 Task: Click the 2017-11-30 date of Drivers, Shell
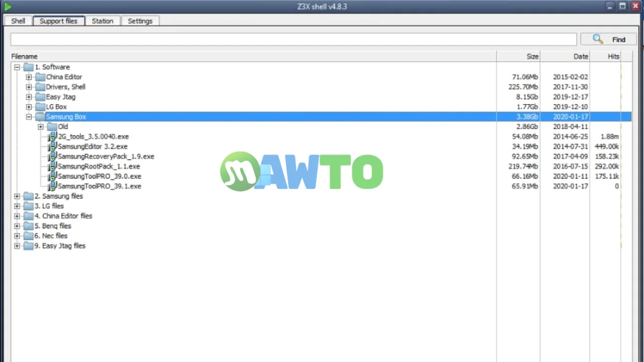pos(571,87)
